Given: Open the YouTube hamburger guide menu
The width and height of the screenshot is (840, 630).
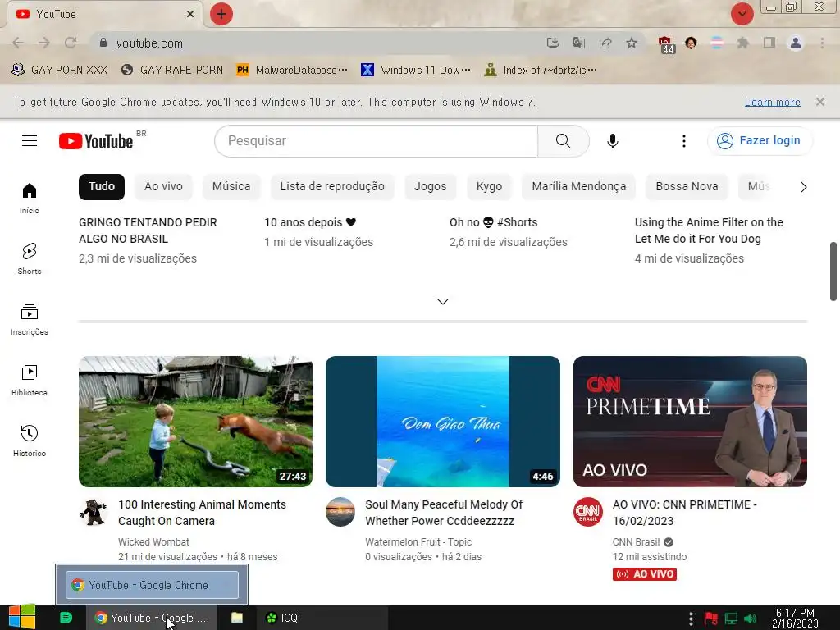Looking at the screenshot, I should tap(30, 141).
